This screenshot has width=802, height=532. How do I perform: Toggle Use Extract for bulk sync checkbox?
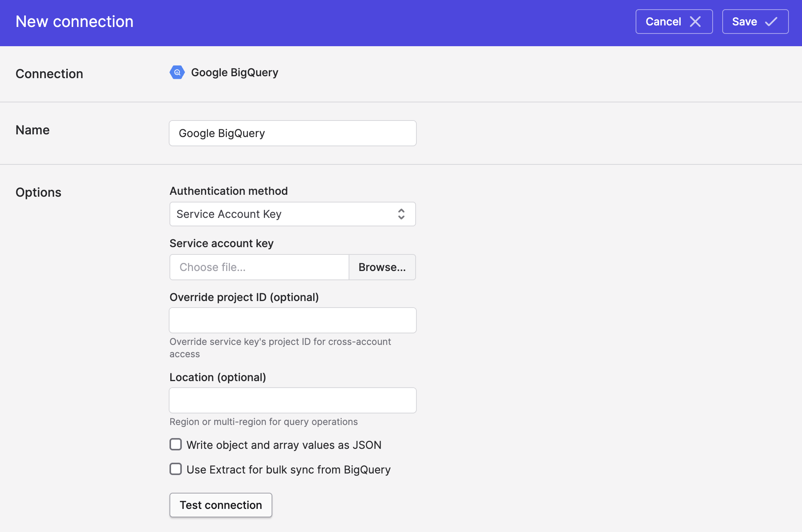tap(176, 469)
